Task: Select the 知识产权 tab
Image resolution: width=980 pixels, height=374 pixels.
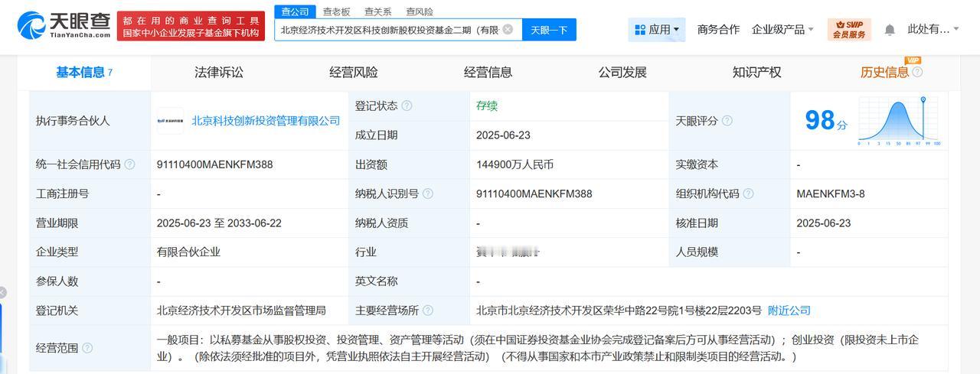Action: 756,72
